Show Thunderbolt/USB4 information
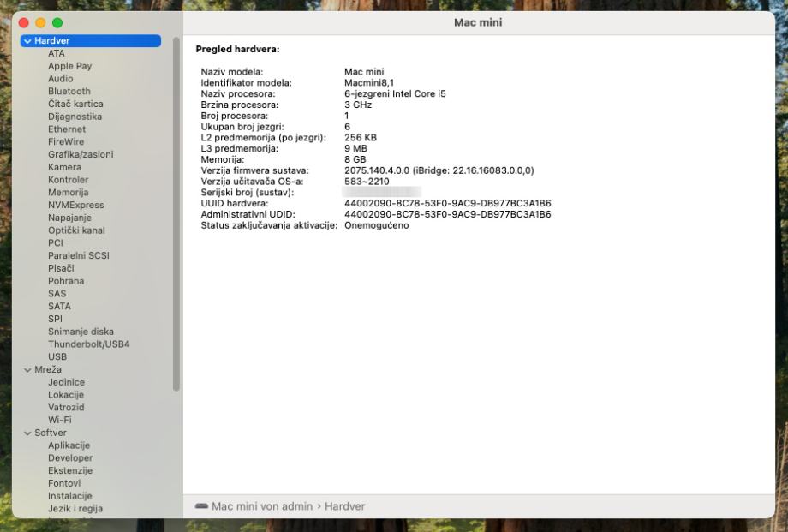This screenshot has width=788, height=532. (x=88, y=344)
